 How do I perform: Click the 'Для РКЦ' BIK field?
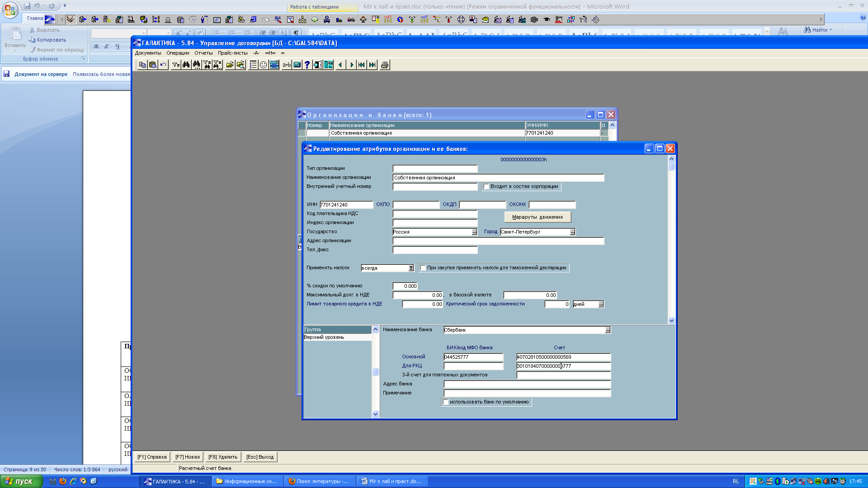tap(473, 366)
